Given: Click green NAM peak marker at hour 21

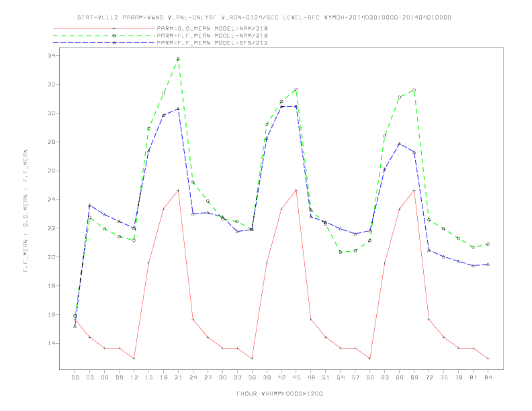Looking at the screenshot, I should [x=178, y=59].
